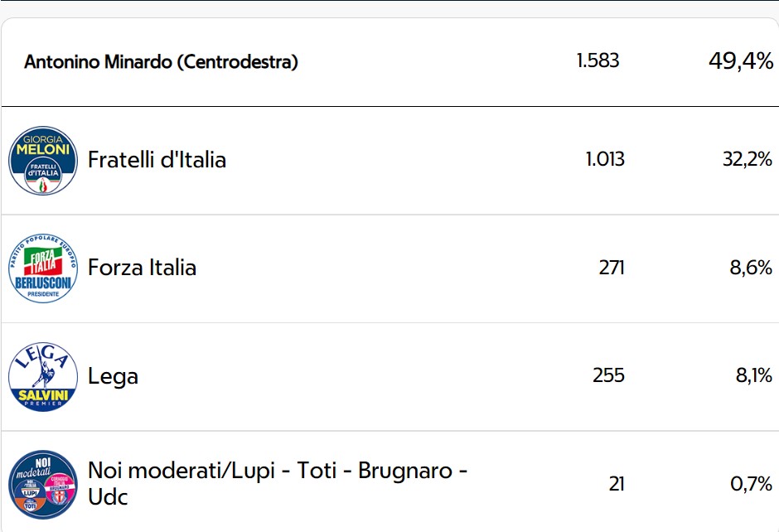Click the 49,4% coalition percentage
This screenshot has height=532, width=779.
point(741,61)
